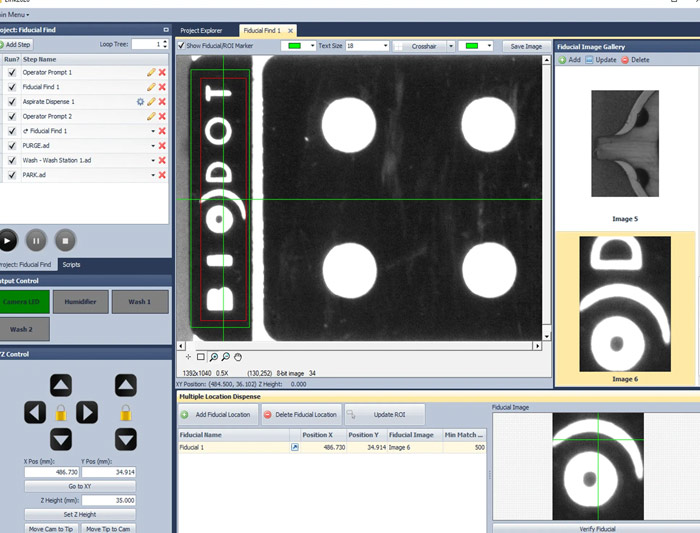This screenshot has width=700, height=533.
Task: Start the run with the play button
Action: click(x=7, y=241)
